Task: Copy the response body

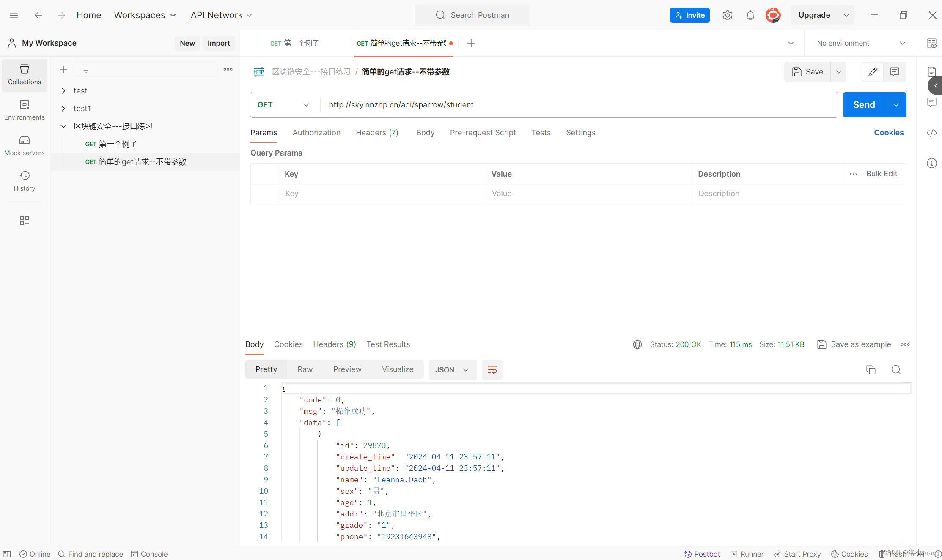Action: point(871,370)
